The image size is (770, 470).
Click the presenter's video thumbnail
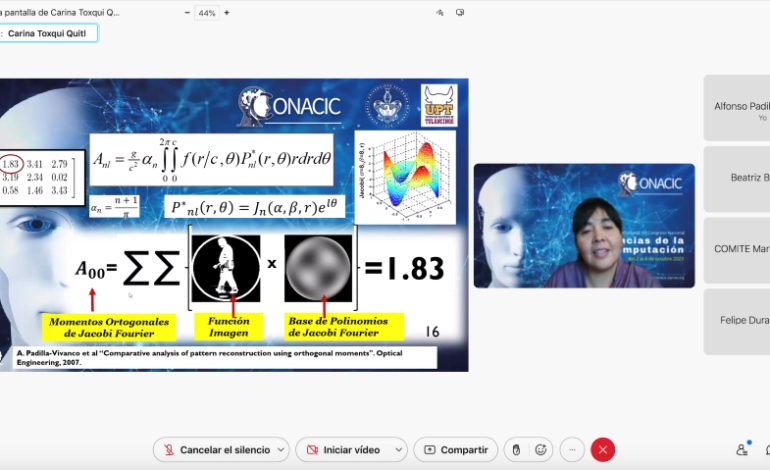(583, 226)
